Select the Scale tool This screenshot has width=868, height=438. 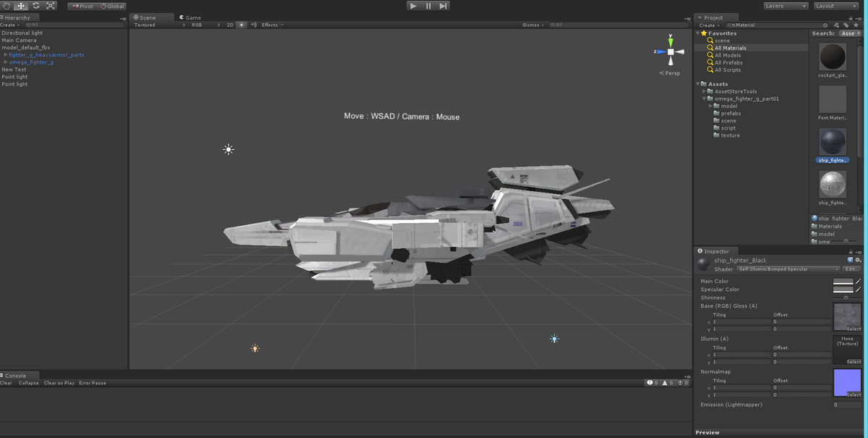coord(50,6)
